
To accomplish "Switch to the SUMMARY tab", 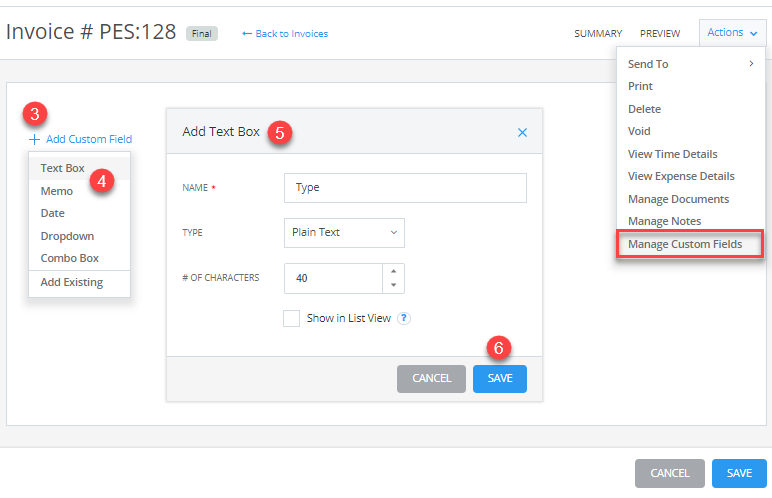I will tap(598, 33).
